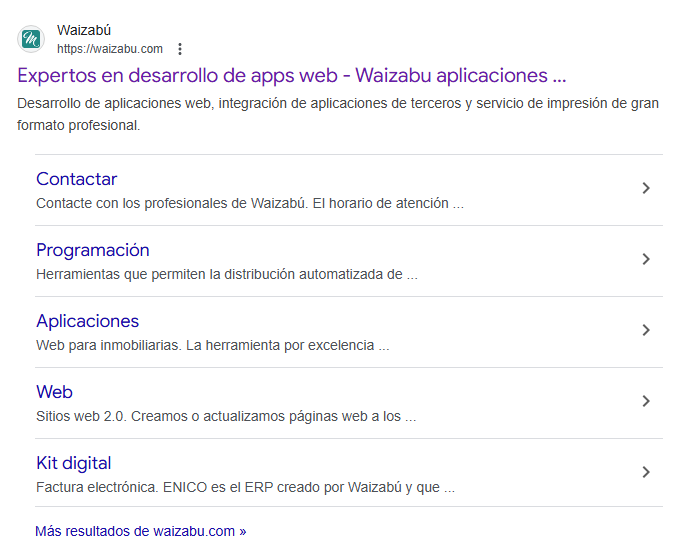Open the three-dot options for this result

[x=180, y=49]
